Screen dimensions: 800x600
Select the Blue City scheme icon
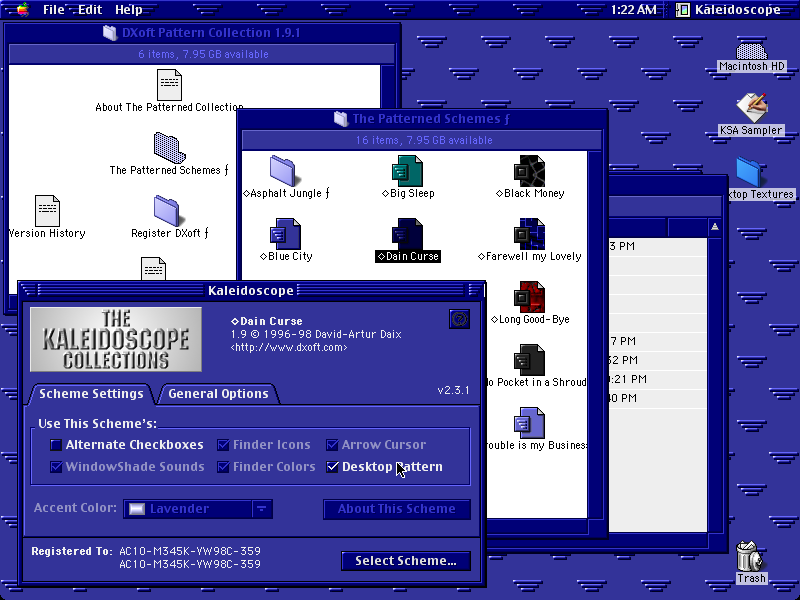tap(285, 234)
